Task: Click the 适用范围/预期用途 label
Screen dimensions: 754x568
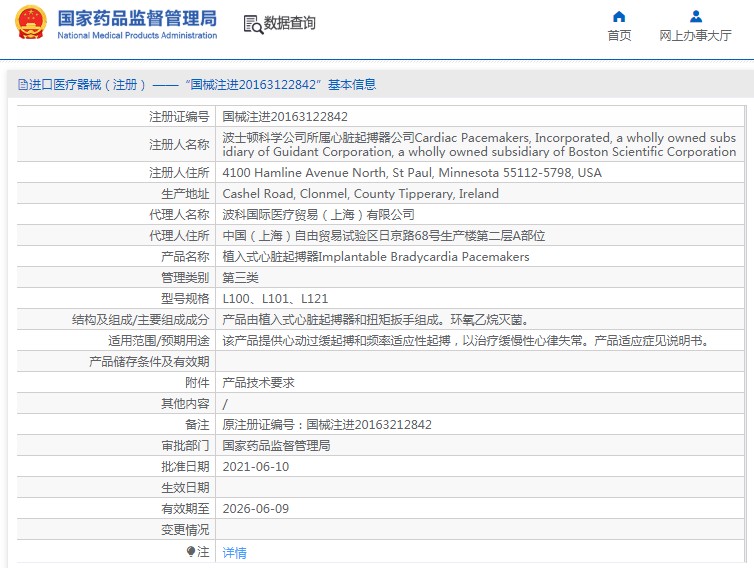Action: 159,341
